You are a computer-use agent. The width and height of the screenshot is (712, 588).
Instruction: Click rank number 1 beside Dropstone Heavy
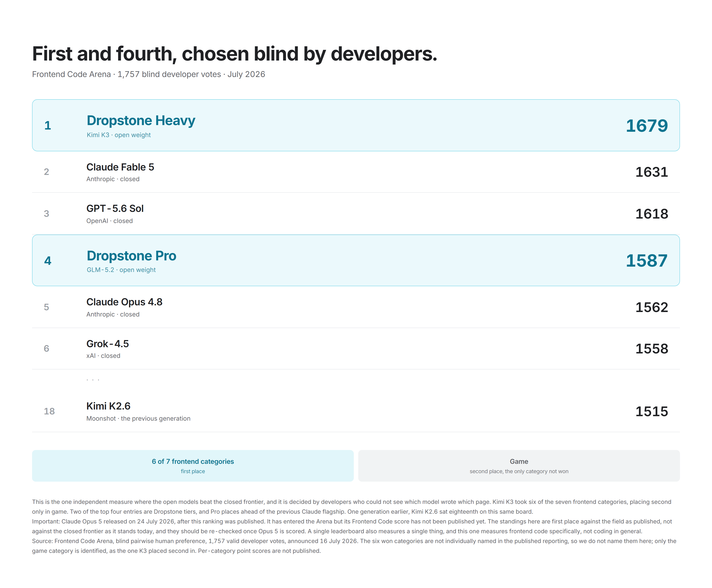click(x=48, y=125)
